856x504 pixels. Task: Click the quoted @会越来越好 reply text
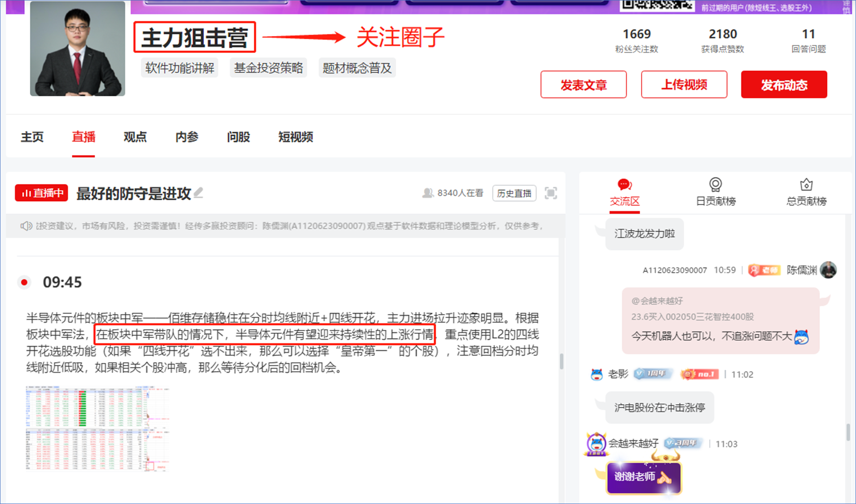coord(657,301)
